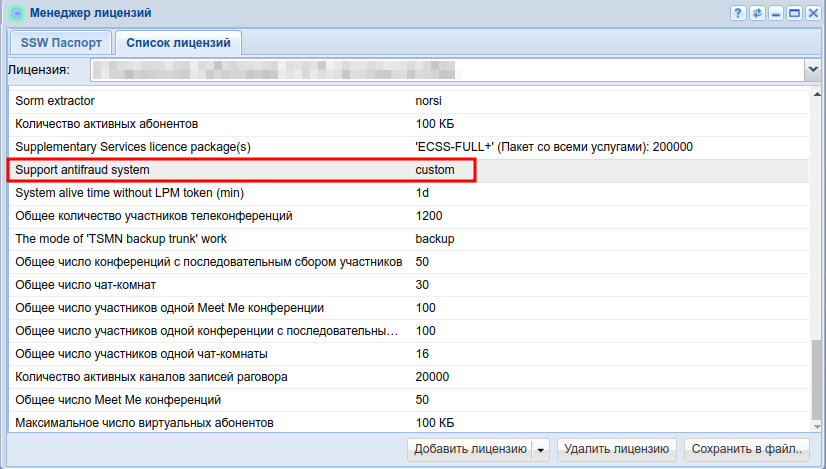Screen dimensions: 826x469
Task: Click the Удалить лицензию button
Action: (x=617, y=450)
